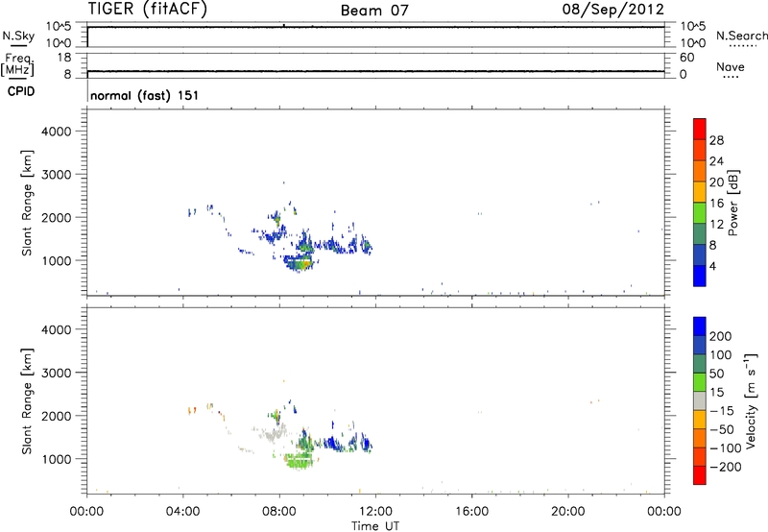Click the 200 label on velocity colorbar
This screenshot has height=532, width=768.
(x=721, y=336)
